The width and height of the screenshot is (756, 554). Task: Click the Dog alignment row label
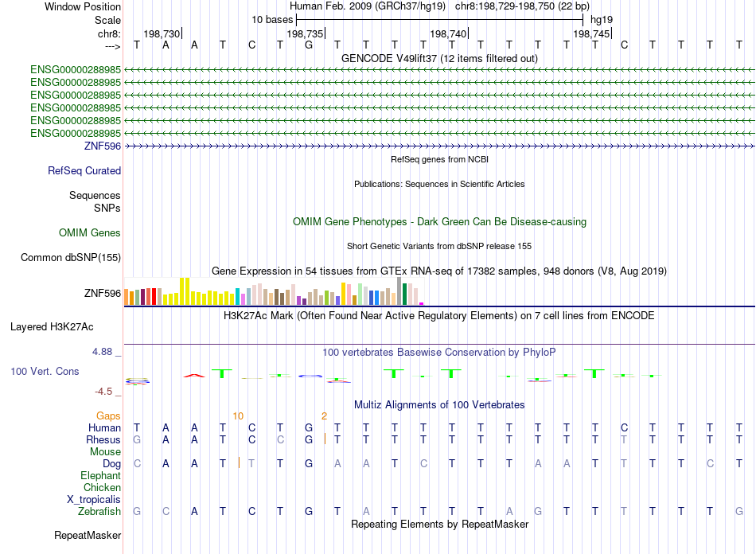[x=111, y=464]
